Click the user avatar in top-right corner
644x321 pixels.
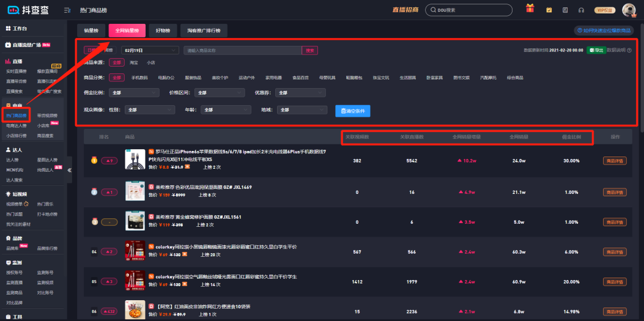coord(628,10)
